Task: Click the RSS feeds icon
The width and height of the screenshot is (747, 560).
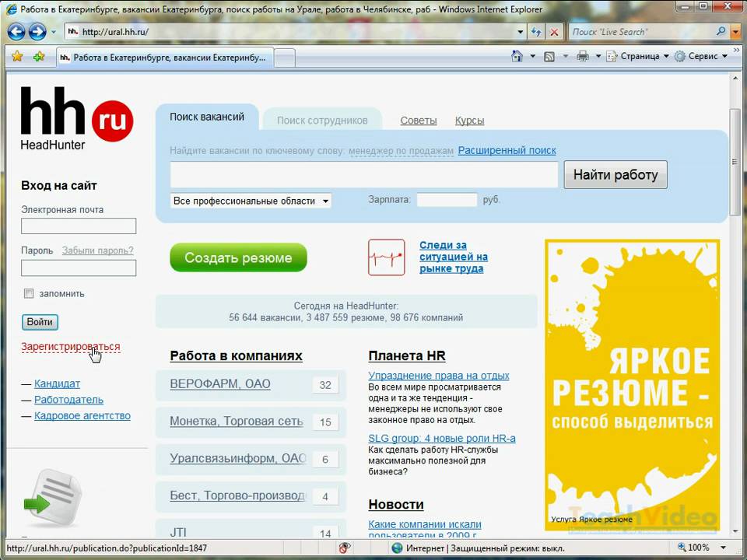Action: click(x=549, y=56)
